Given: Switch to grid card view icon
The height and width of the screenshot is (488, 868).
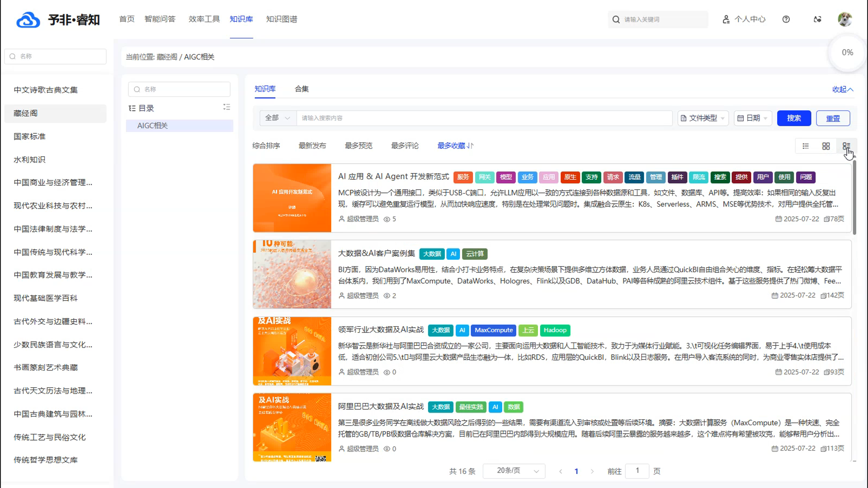Looking at the screenshot, I should click(x=826, y=146).
